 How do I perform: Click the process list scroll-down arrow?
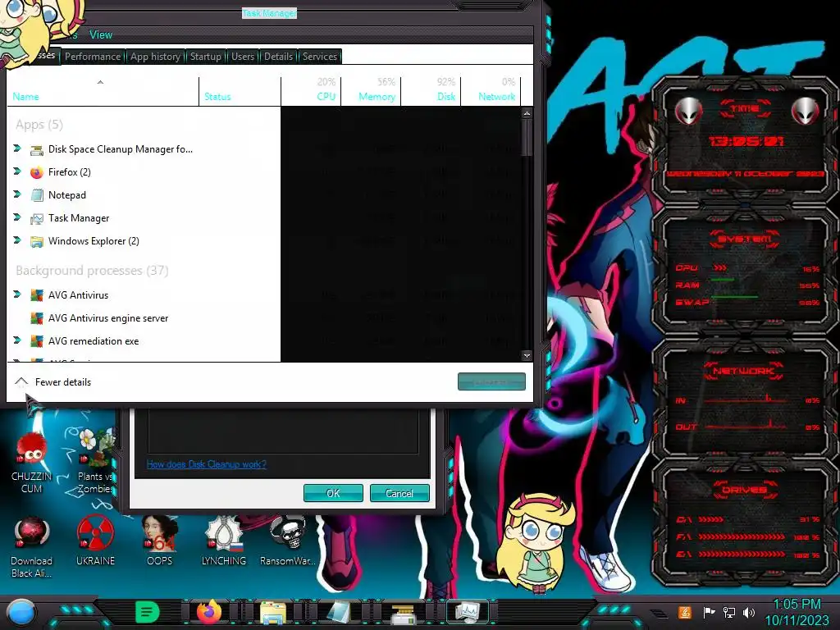coord(527,355)
